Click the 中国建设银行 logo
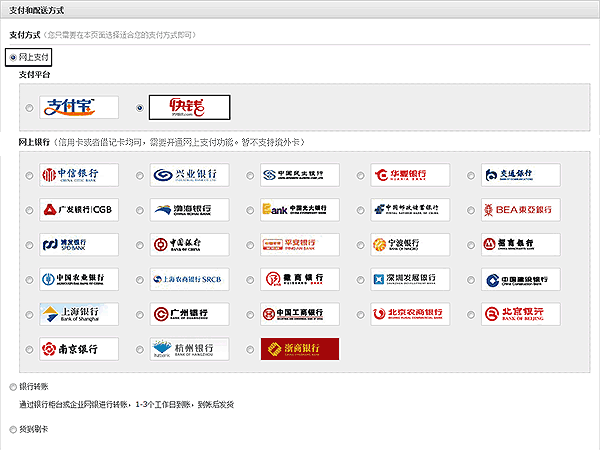Image resolution: width=600 pixels, height=450 pixels. 521,279
